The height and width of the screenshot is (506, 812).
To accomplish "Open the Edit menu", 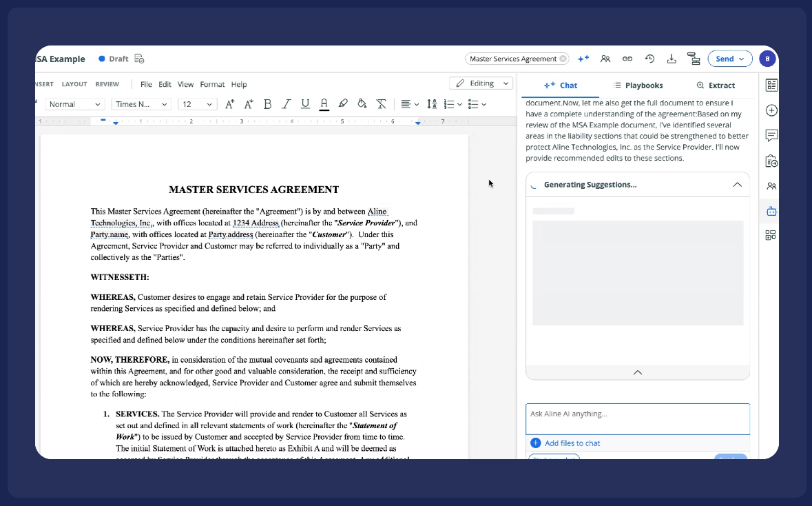I will 165,84.
